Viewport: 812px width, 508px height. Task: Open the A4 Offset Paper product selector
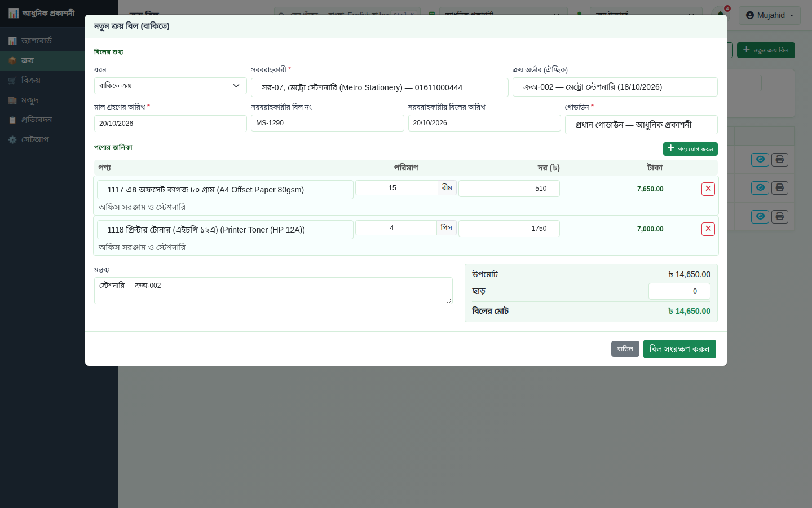coord(225,190)
